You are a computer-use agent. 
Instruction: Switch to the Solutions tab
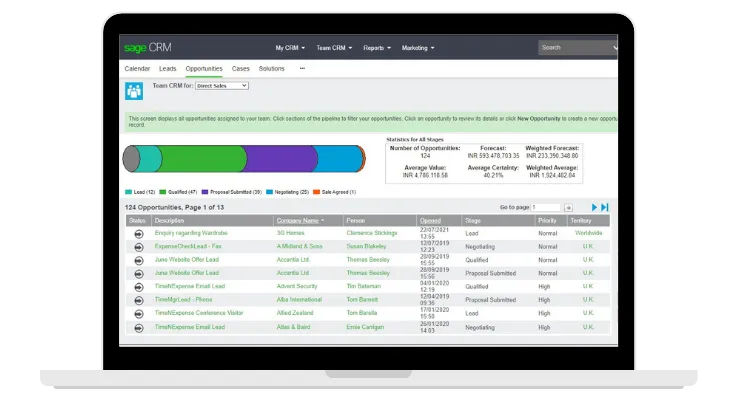click(x=272, y=69)
